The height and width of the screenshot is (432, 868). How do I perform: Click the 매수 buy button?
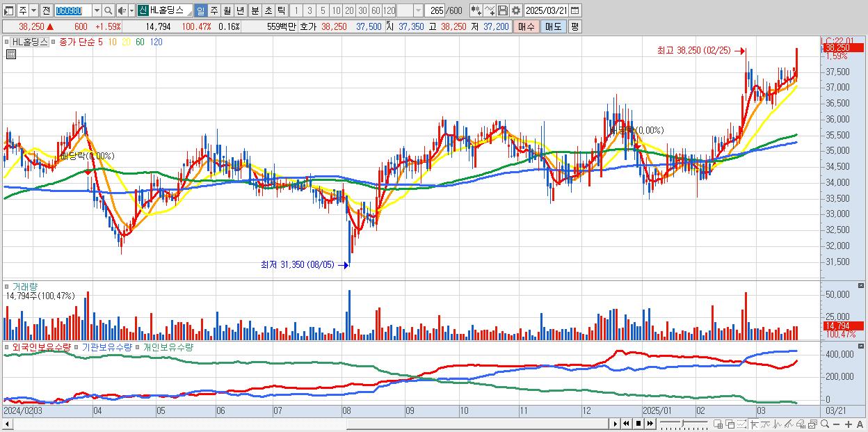coord(527,26)
